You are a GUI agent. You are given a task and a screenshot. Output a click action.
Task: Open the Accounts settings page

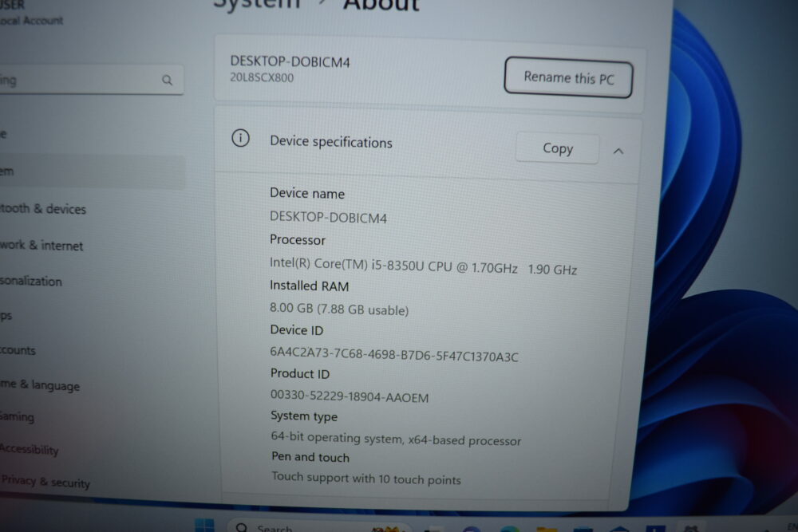point(18,350)
